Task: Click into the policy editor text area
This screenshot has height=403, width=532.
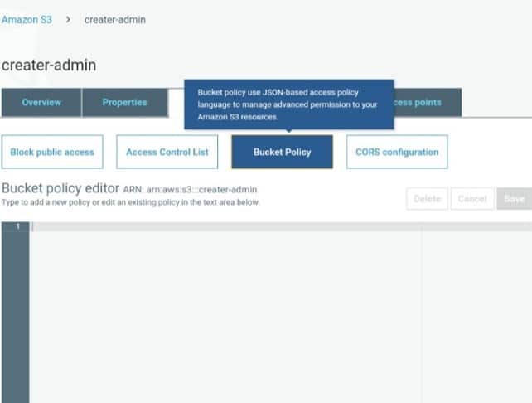Action: [281, 313]
